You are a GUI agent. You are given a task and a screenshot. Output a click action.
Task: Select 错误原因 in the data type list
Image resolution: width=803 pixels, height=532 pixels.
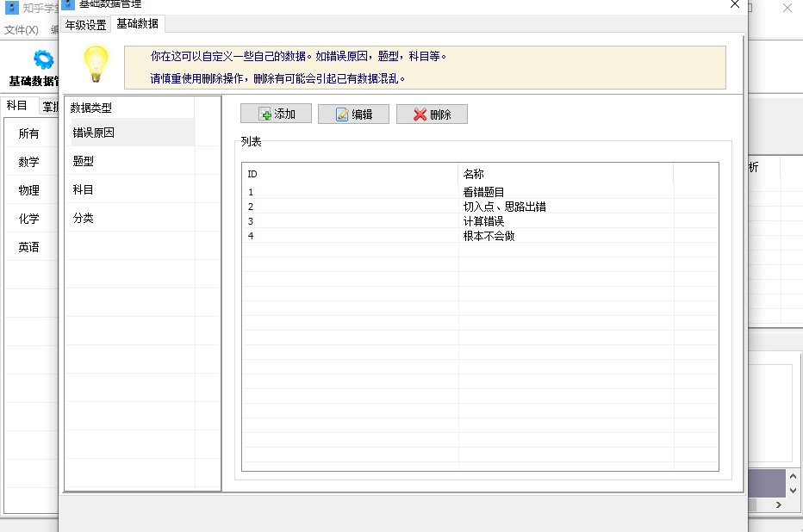(x=94, y=133)
